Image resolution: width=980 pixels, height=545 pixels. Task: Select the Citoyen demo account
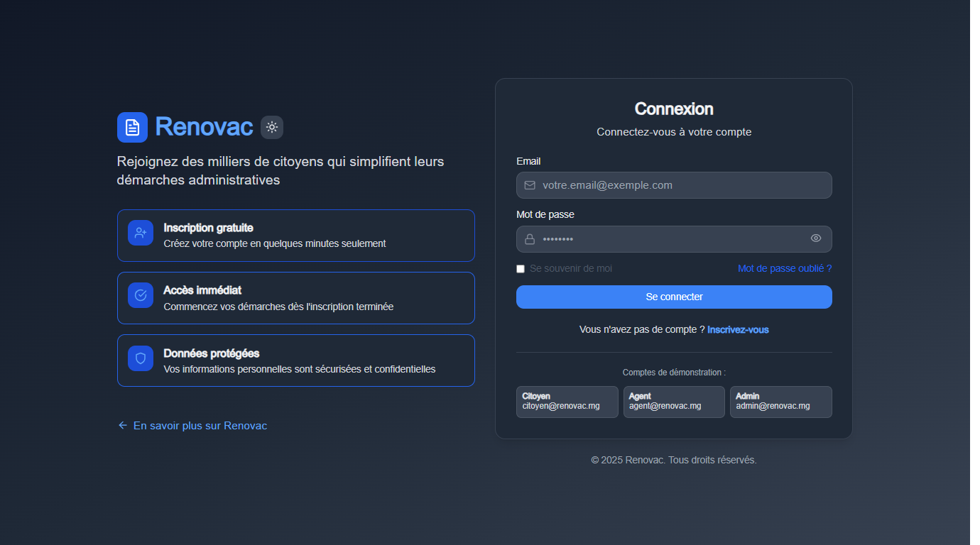click(x=567, y=402)
